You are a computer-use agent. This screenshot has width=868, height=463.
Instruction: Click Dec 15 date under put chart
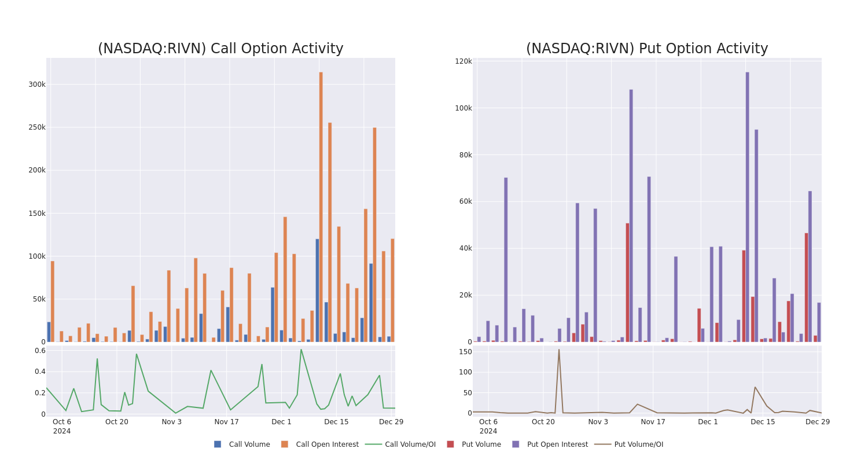point(763,422)
